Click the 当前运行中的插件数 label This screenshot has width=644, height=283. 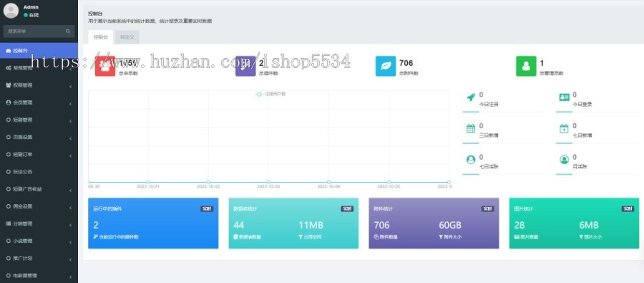[x=119, y=237]
